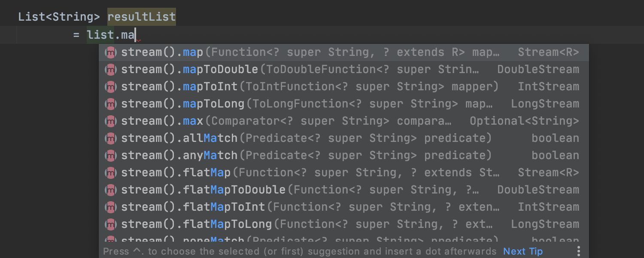The width and height of the screenshot is (644, 258).
Task: Open the completion popup three-dot options menu
Action: [579, 251]
